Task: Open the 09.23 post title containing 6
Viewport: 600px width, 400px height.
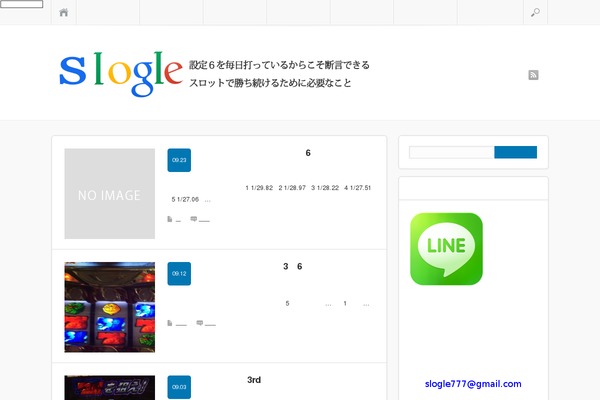Action: 308,153
